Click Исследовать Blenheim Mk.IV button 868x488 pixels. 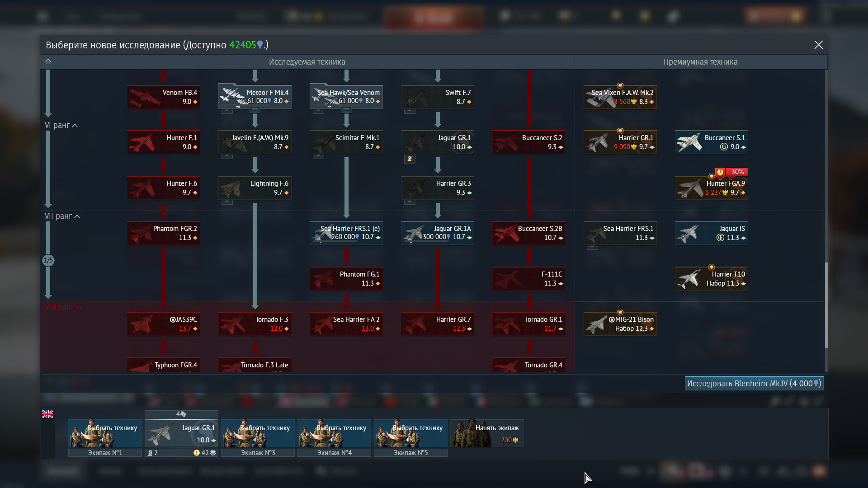click(x=754, y=384)
